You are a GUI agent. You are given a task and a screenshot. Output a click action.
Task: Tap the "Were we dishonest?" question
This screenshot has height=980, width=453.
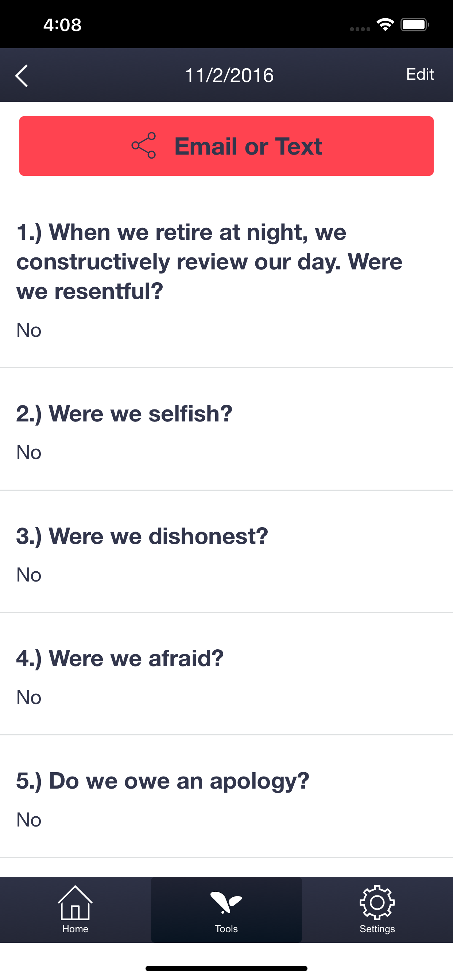click(142, 536)
